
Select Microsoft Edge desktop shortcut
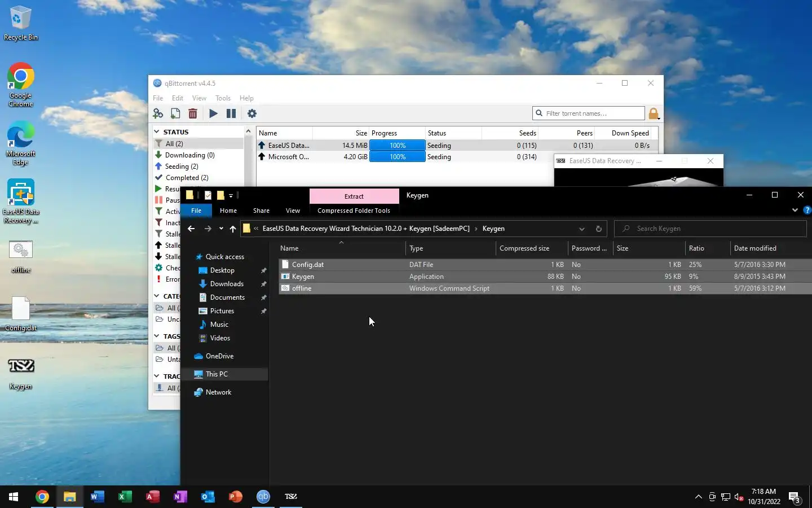[21, 143]
